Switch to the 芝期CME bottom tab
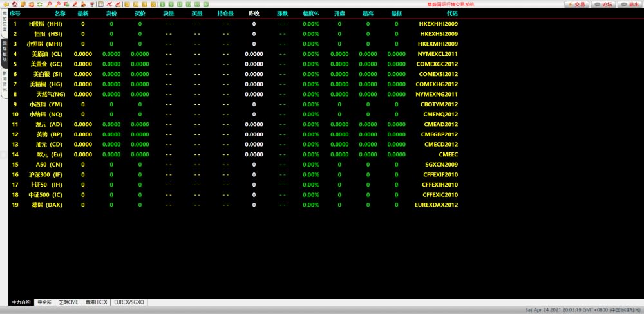This screenshot has width=644, height=314. pyautogui.click(x=68, y=302)
